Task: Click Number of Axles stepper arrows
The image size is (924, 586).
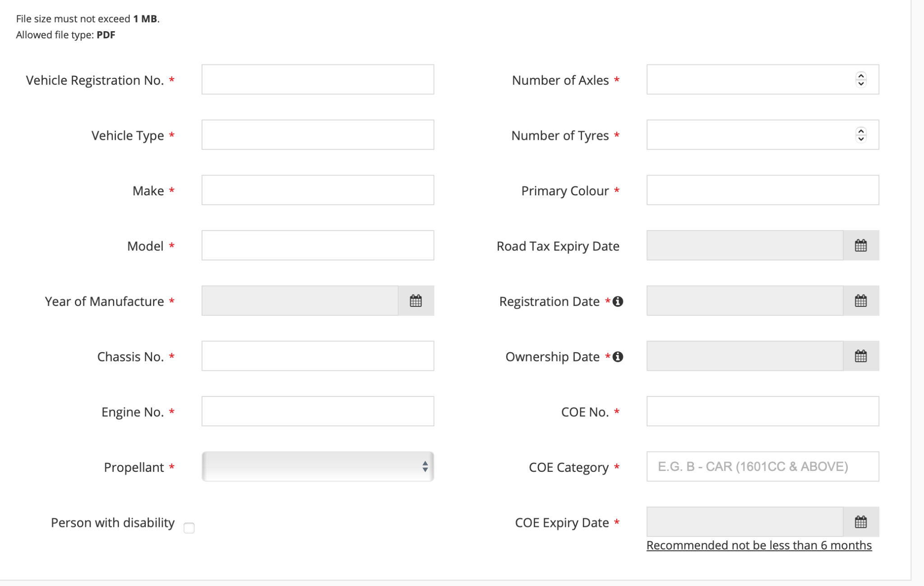Action: 861,79
